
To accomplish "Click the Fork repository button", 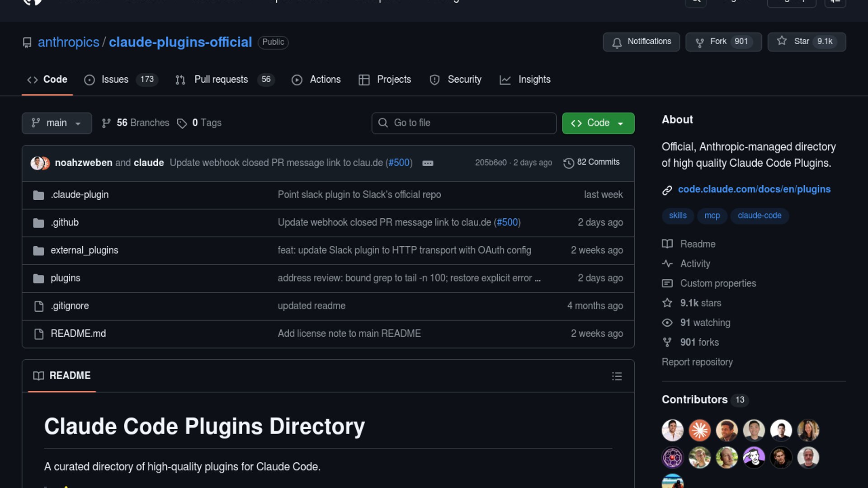I will click(723, 42).
